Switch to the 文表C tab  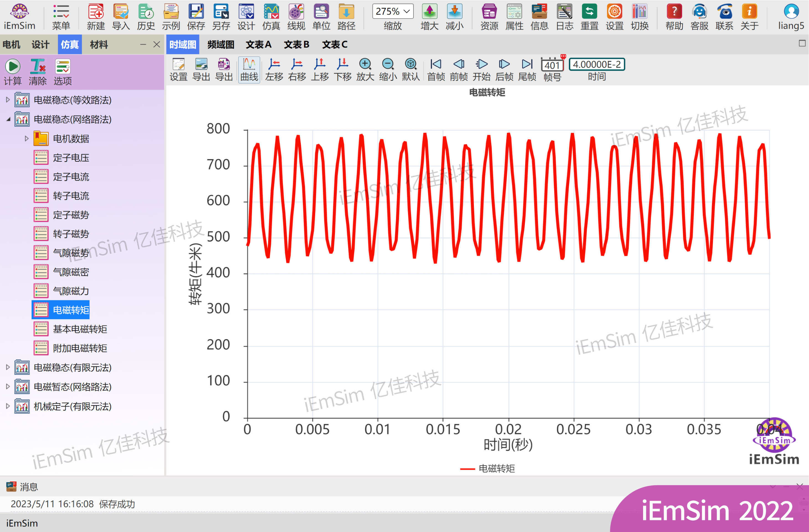[335, 45]
